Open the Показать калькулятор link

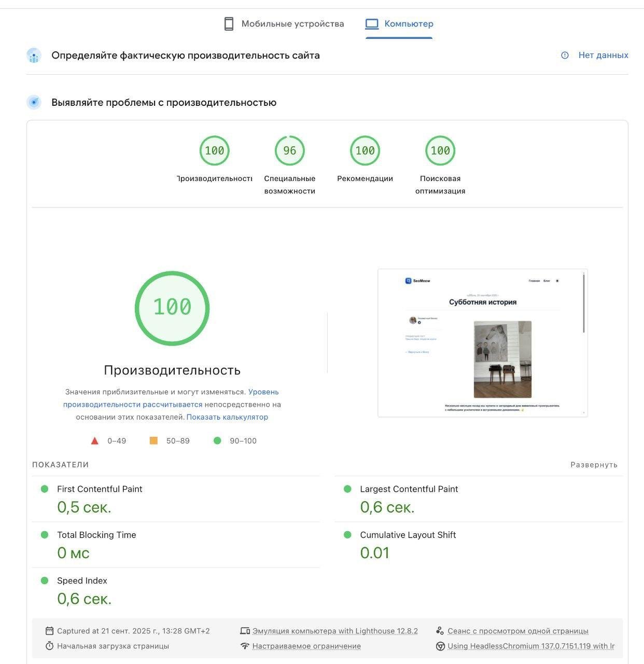click(x=227, y=417)
